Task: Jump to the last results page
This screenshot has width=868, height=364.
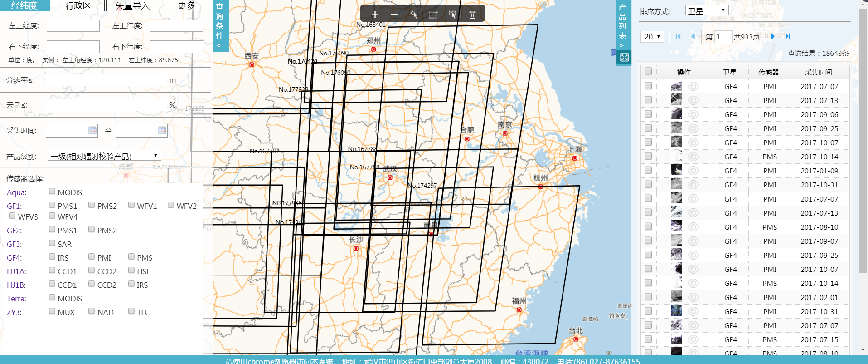Action: click(788, 36)
